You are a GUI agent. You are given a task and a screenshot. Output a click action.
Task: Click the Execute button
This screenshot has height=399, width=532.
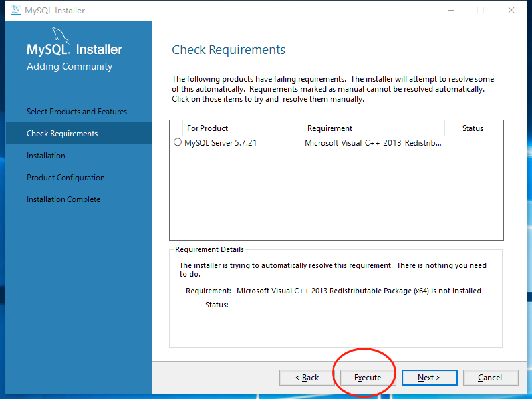click(368, 378)
